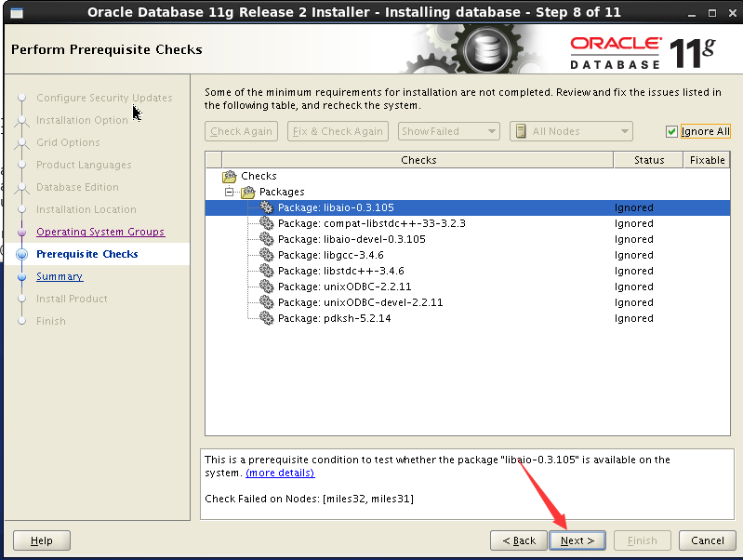This screenshot has height=560, width=743.
Task: Click the Database Edition step label
Action: 78,187
